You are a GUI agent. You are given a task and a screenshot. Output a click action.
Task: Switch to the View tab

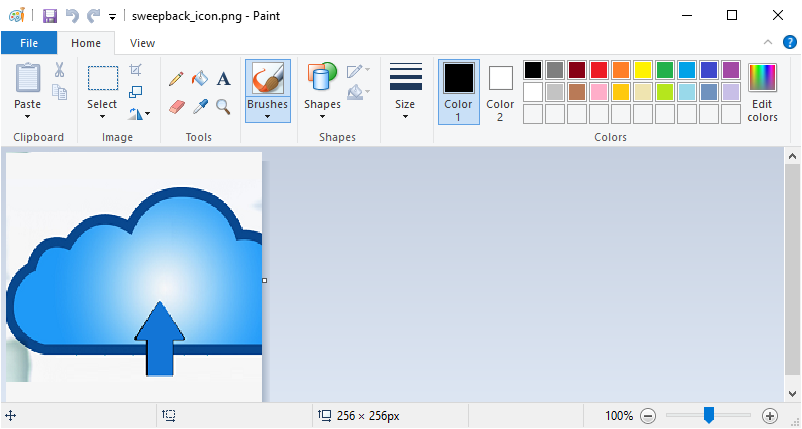click(142, 43)
